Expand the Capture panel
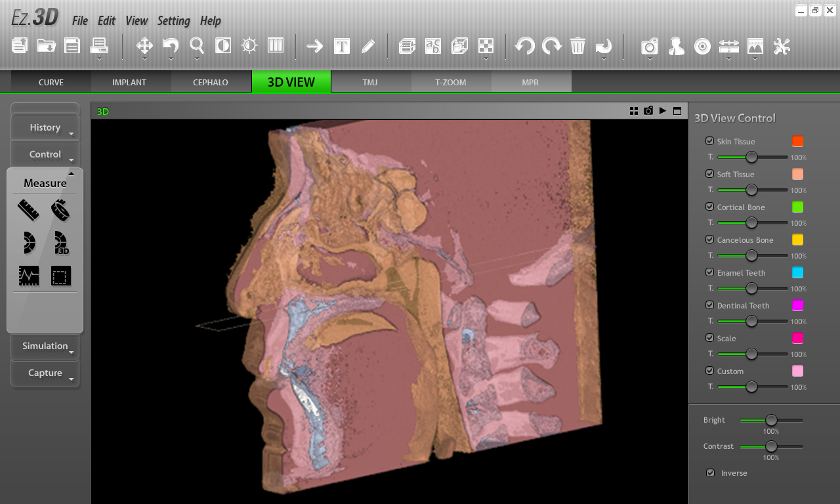840x504 pixels. pyautogui.click(x=45, y=373)
